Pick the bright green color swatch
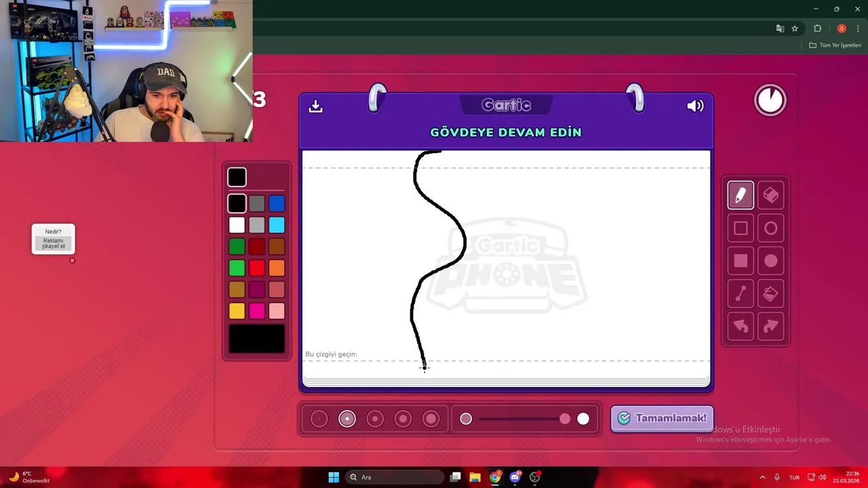 point(237,268)
